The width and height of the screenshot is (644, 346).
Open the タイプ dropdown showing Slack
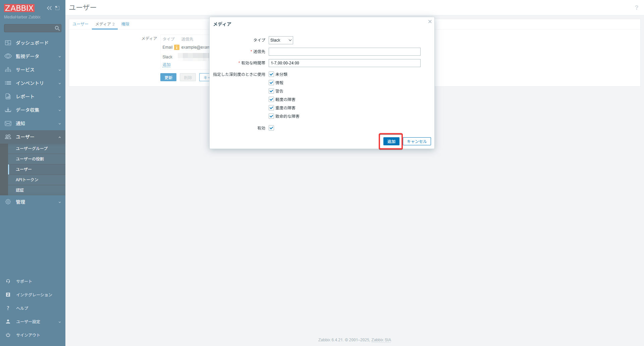pyautogui.click(x=281, y=40)
